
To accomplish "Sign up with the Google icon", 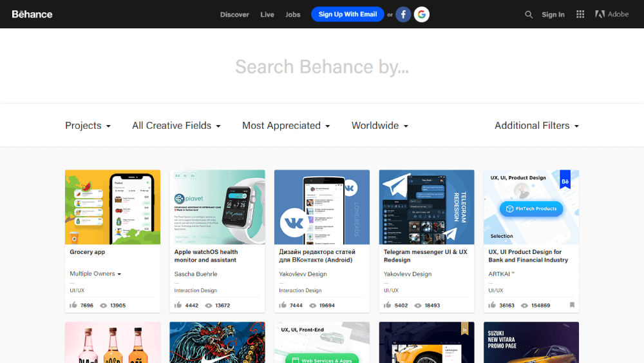I will pyautogui.click(x=421, y=14).
